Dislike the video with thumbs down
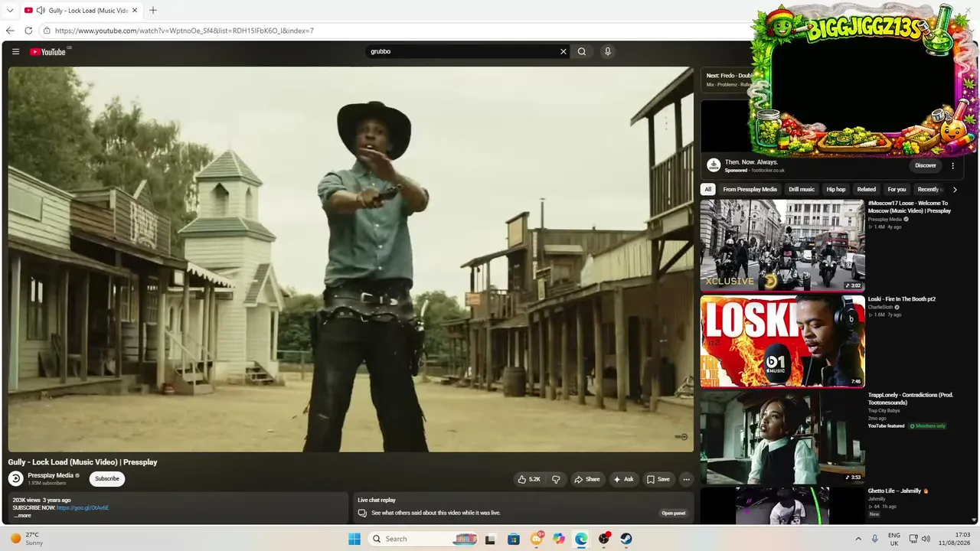Image resolution: width=980 pixels, height=551 pixels. pos(556,479)
